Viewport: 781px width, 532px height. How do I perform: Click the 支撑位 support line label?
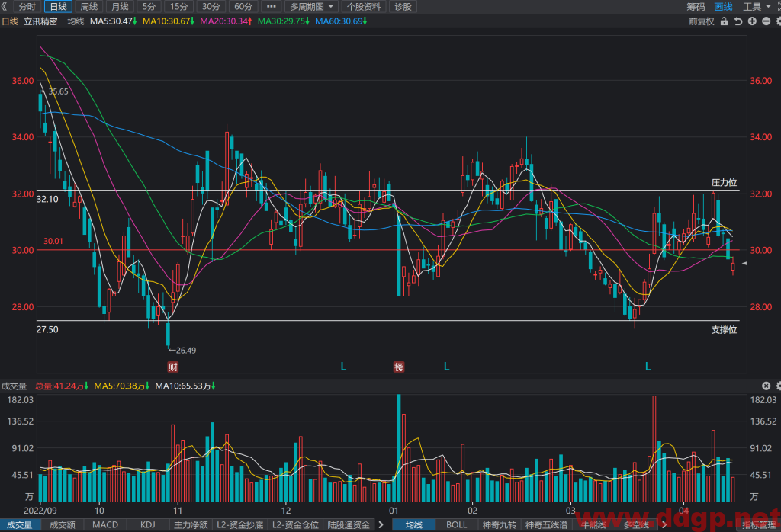(725, 329)
